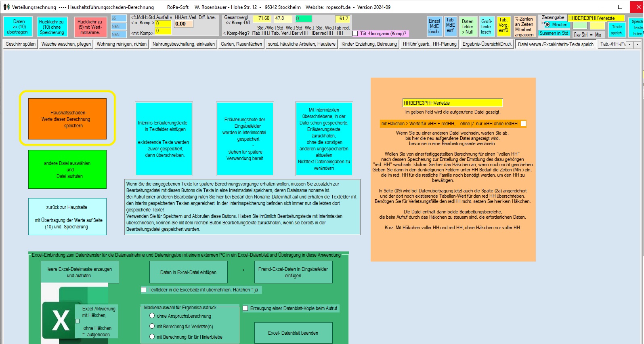Click orange Haushaltsschaden-Werte speichern button
The height and width of the screenshot is (344, 644).
point(67,119)
